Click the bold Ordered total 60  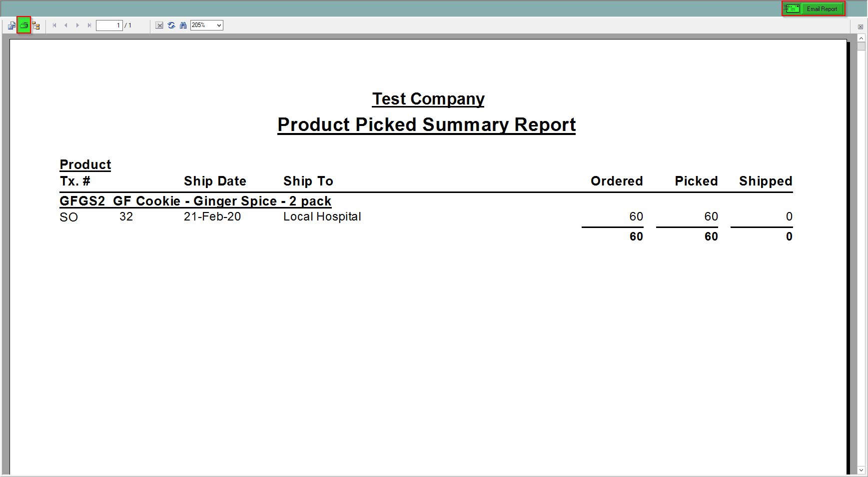click(636, 236)
